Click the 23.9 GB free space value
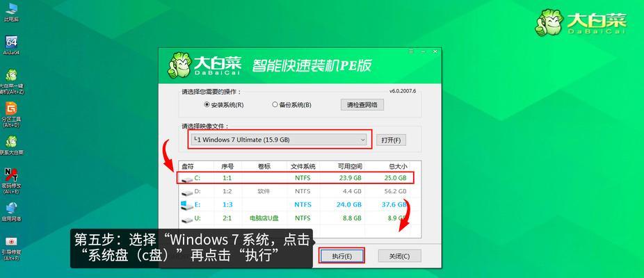This screenshot has width=644, height=278. [351, 178]
